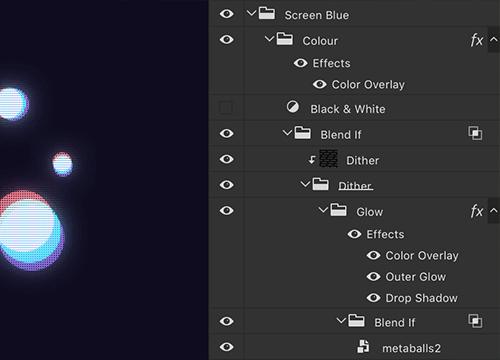500x360 pixels.
Task: Hide the Color Overlay effect under Colour
Action: click(320, 84)
